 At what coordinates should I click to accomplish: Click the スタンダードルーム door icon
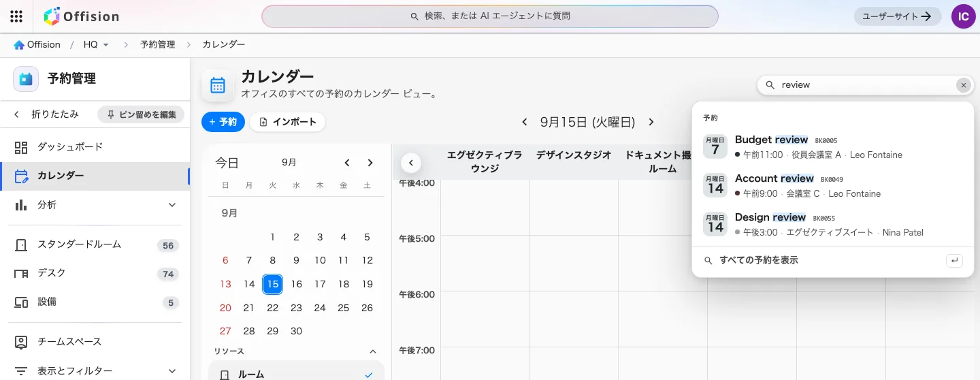[x=21, y=244]
